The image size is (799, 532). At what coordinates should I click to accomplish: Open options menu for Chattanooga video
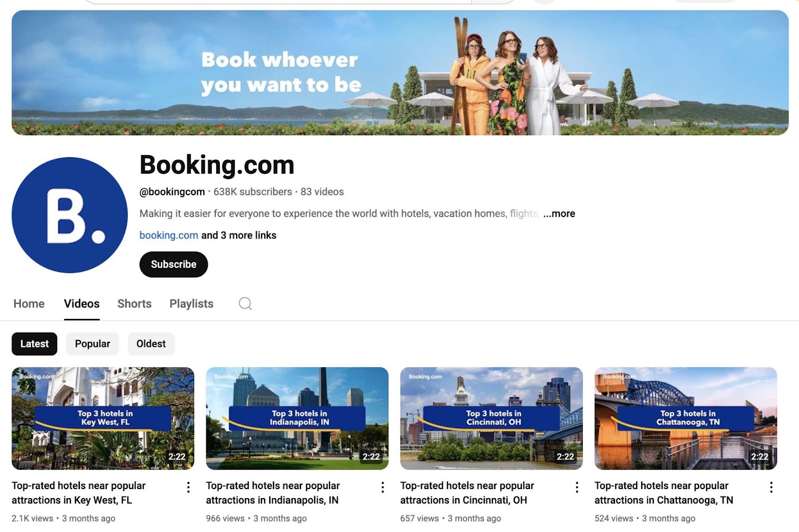[x=771, y=487]
